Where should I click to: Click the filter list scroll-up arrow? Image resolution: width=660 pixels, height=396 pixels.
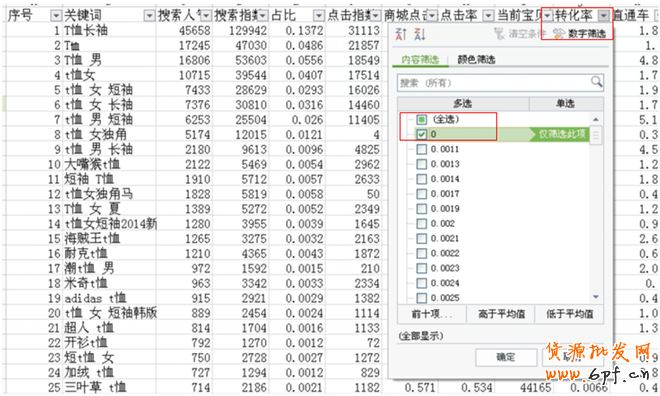[x=596, y=120]
